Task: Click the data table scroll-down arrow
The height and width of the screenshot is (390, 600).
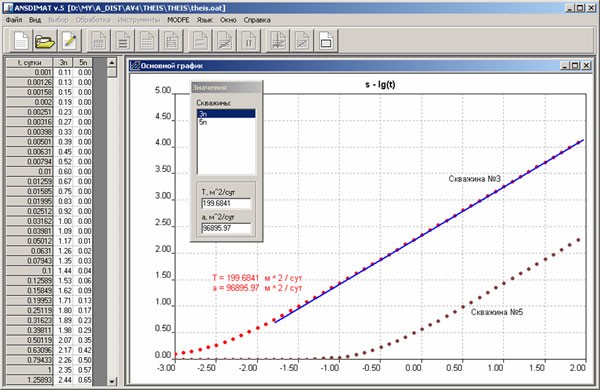Action: 112,381
